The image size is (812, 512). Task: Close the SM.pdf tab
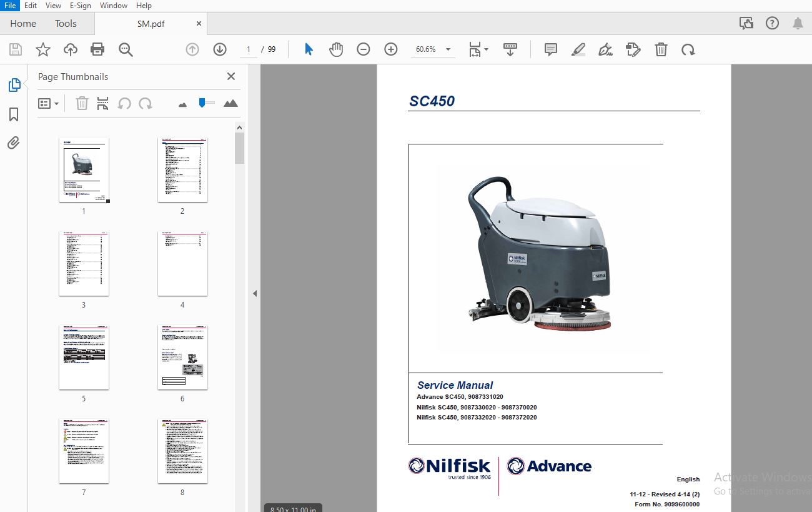(199, 24)
